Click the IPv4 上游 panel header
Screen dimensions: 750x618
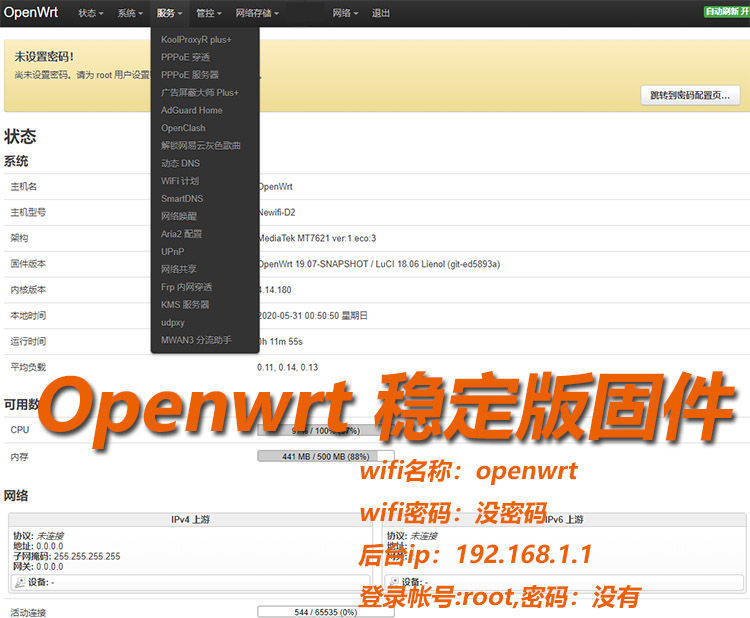coord(190,519)
